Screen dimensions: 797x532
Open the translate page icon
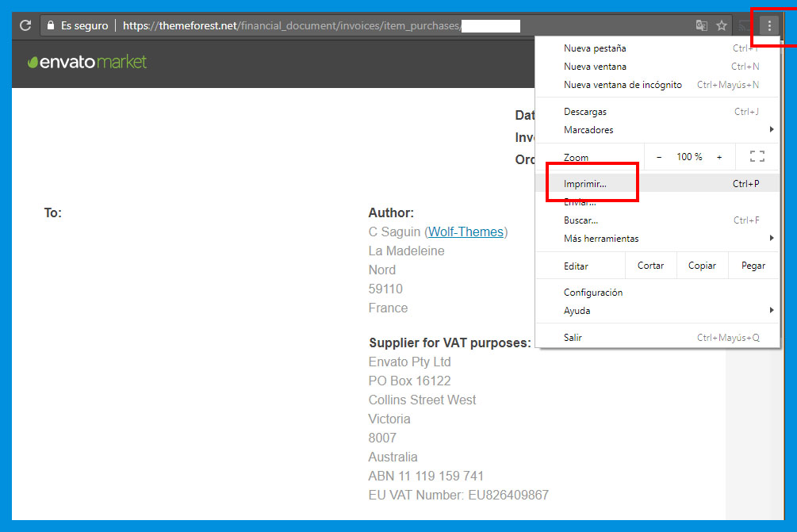click(702, 25)
